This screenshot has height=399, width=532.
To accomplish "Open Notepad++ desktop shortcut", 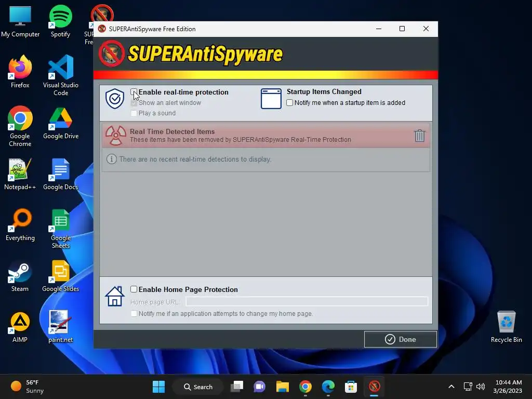I will (20, 174).
